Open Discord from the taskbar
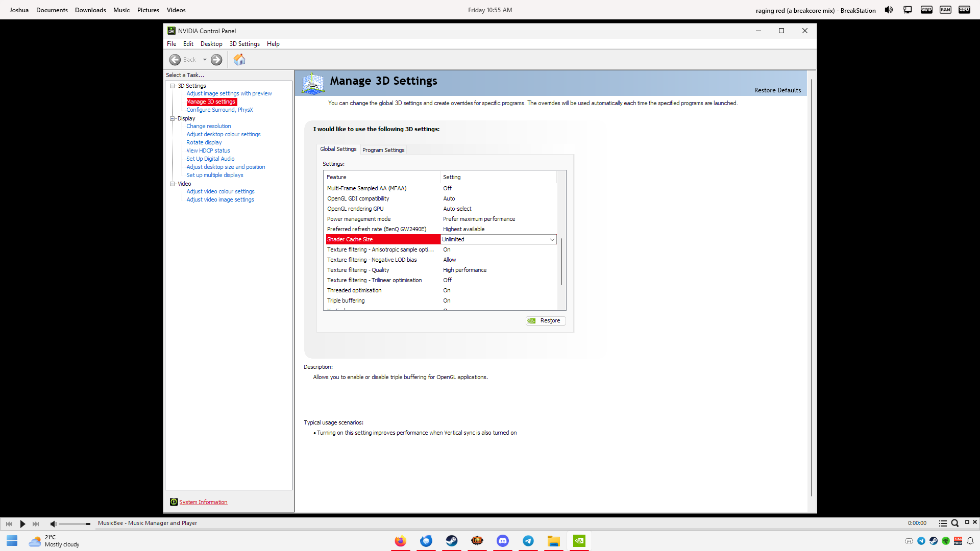Screen dimensions: 980x551 click(x=503, y=541)
